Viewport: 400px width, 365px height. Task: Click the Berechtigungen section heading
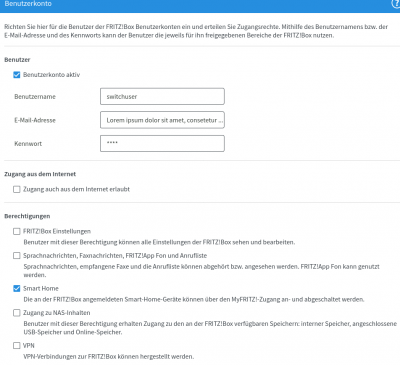pyautogui.click(x=27, y=216)
